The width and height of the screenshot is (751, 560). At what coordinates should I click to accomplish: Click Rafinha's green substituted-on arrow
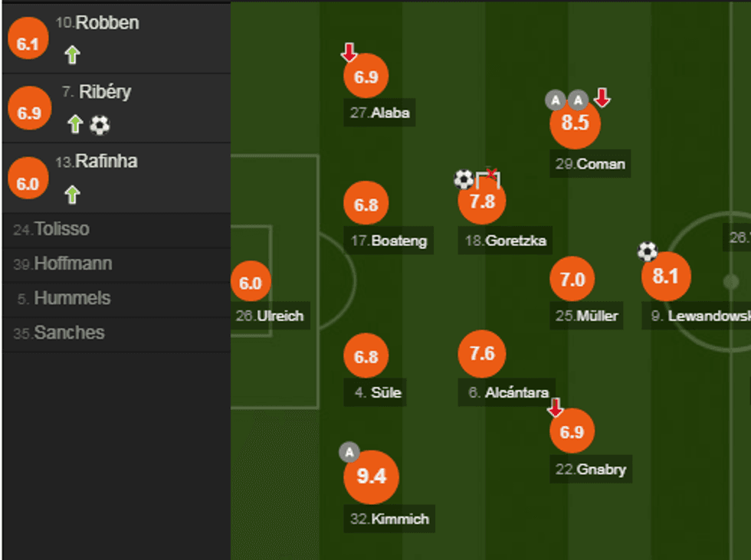[x=72, y=195]
